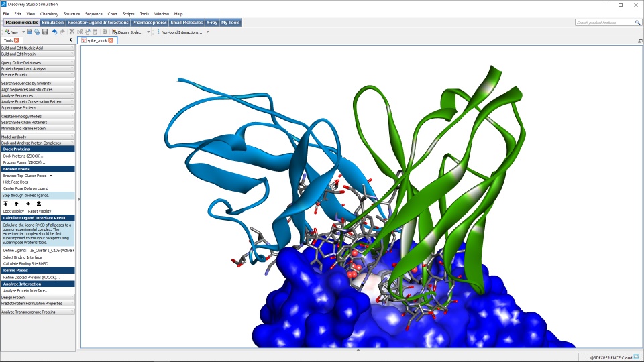Jump to first docked ligand icon
The image size is (644, 362).
click(6, 204)
